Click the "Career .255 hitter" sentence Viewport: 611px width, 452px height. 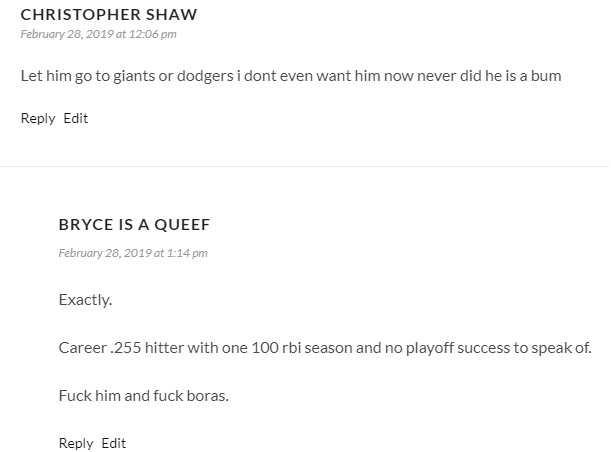click(x=325, y=348)
